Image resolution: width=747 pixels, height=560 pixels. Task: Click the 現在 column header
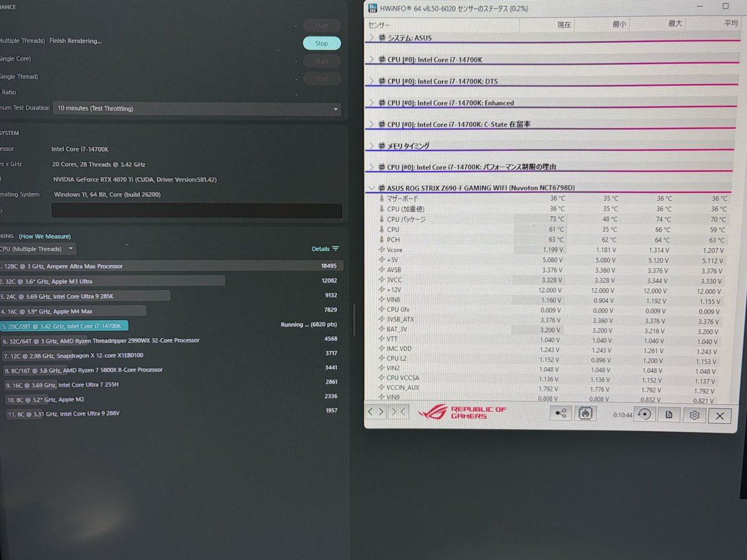564,24
